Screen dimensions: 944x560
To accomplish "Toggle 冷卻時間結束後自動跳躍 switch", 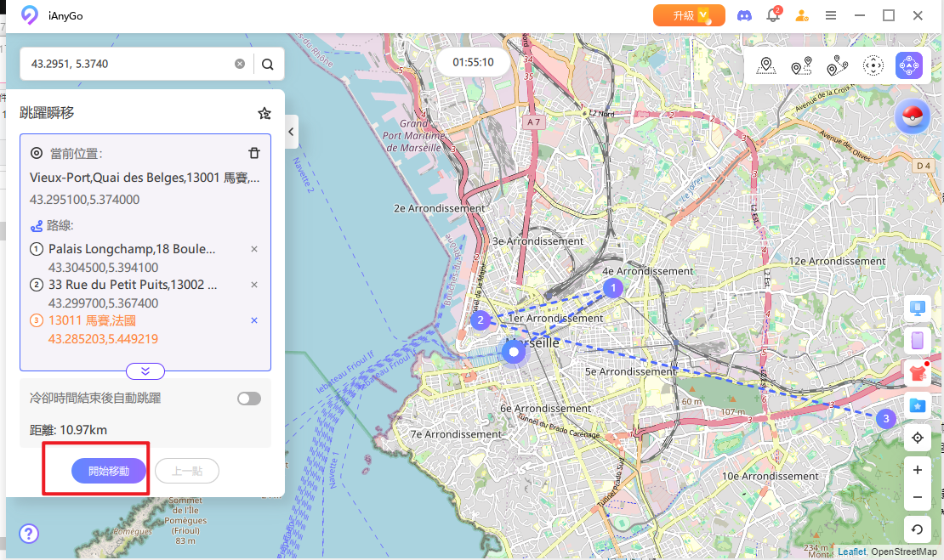I will pos(248,399).
